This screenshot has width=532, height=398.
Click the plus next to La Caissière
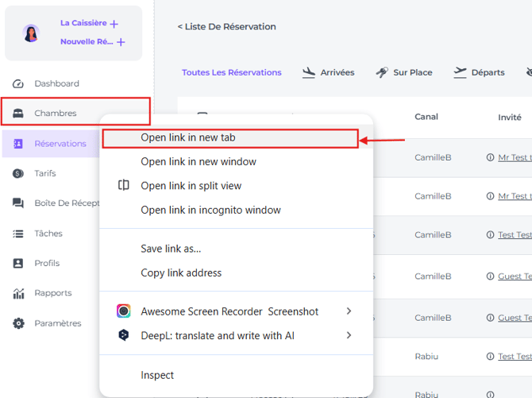pos(114,24)
